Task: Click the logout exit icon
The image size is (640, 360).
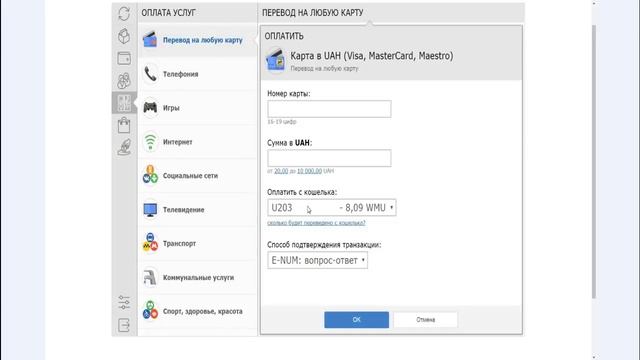Action: pos(124,325)
